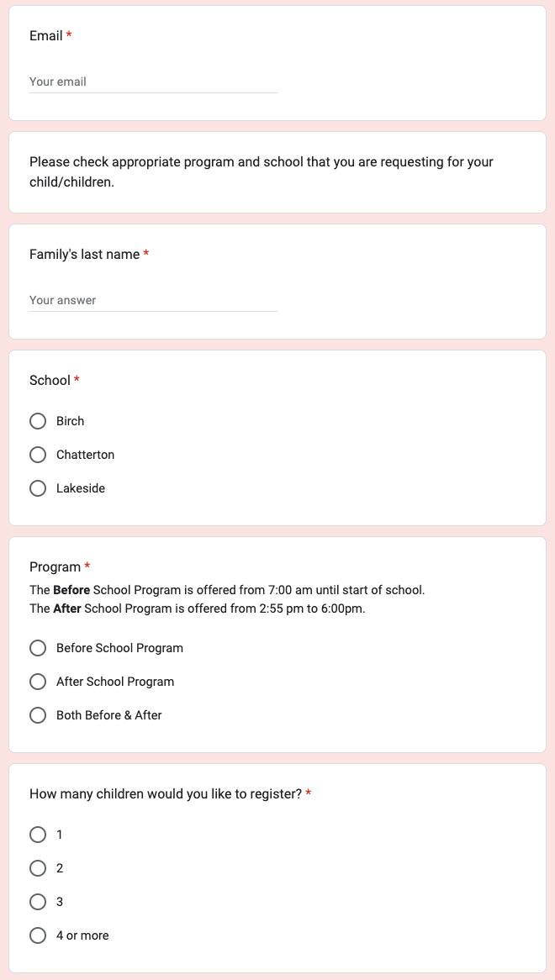The height and width of the screenshot is (980, 555).
Task: Focus the Family's last name answer field
Action: tap(153, 300)
